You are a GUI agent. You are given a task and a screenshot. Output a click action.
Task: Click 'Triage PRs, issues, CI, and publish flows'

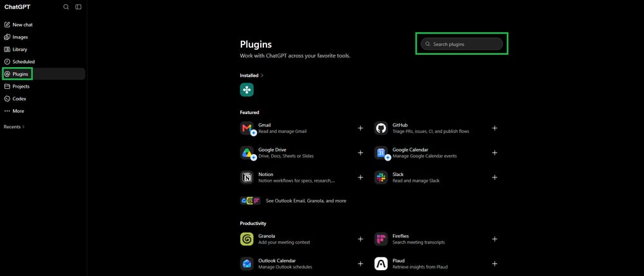[x=431, y=132]
